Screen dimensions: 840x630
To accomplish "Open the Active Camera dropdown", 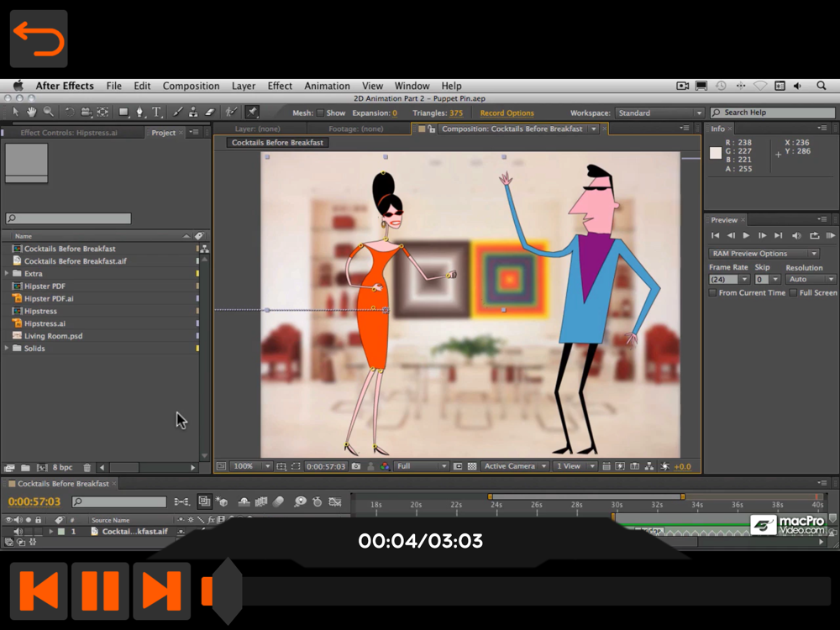I will click(516, 466).
